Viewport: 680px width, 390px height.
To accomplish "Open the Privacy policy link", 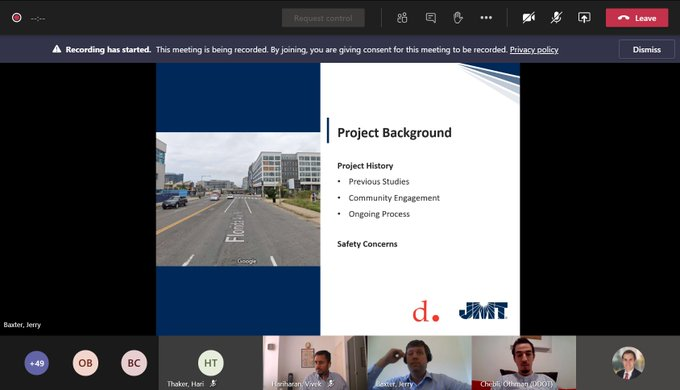I will pyautogui.click(x=534, y=49).
